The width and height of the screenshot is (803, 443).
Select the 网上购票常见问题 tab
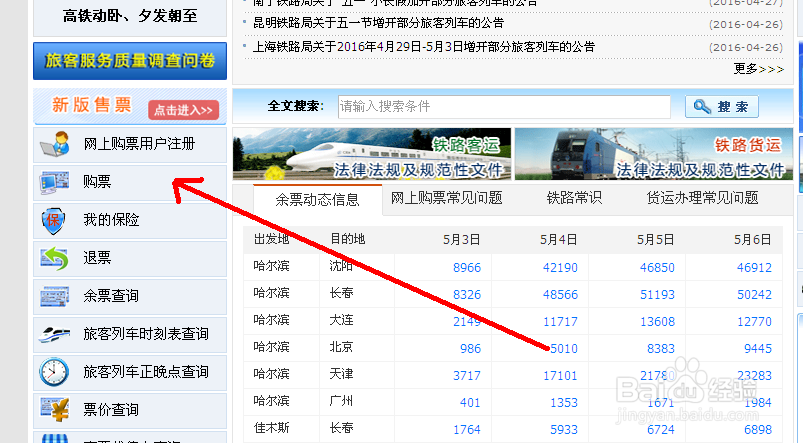pos(447,198)
